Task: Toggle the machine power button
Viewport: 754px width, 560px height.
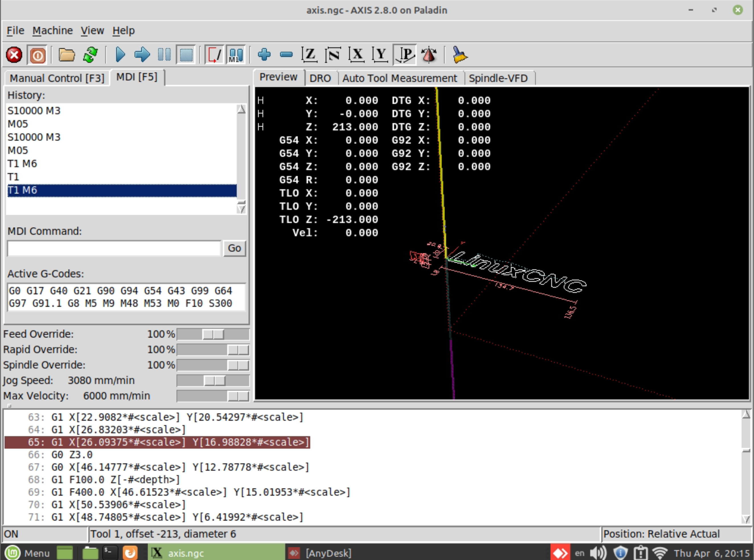Action: (x=37, y=55)
